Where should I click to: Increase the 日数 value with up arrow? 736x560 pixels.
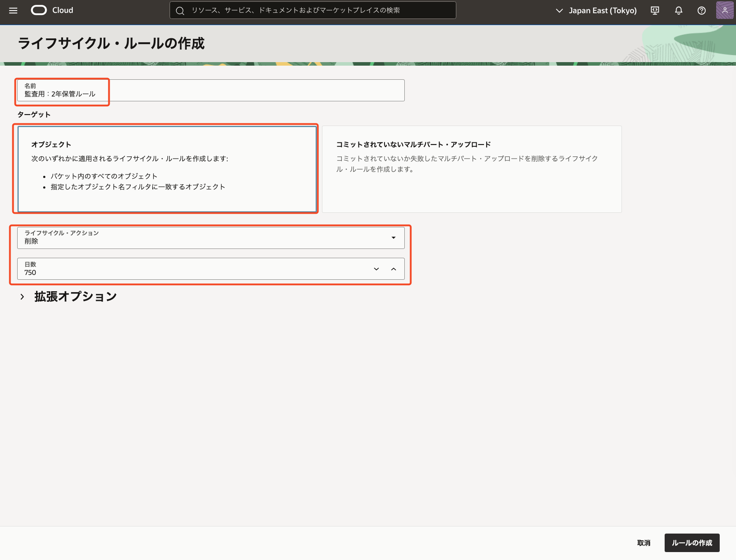pos(394,269)
